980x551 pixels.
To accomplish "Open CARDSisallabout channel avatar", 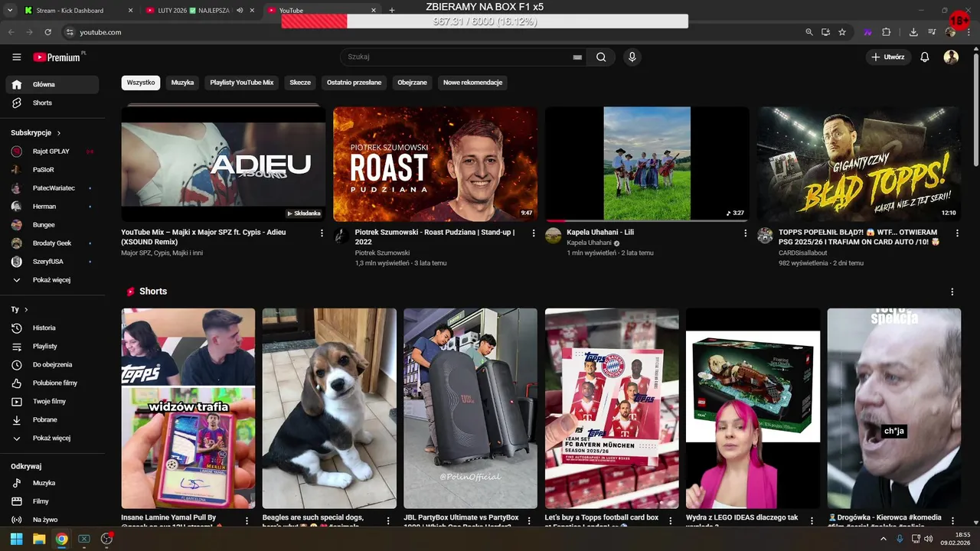I will [x=765, y=235].
